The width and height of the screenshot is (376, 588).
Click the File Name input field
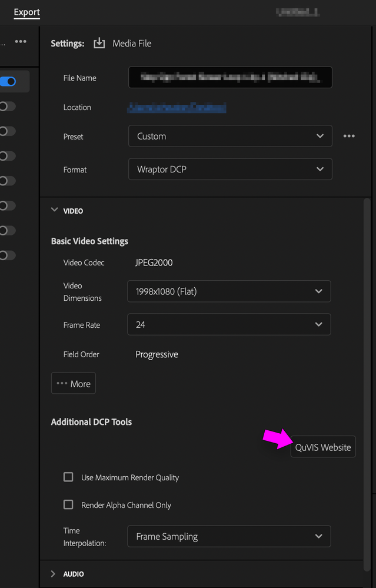coord(230,78)
